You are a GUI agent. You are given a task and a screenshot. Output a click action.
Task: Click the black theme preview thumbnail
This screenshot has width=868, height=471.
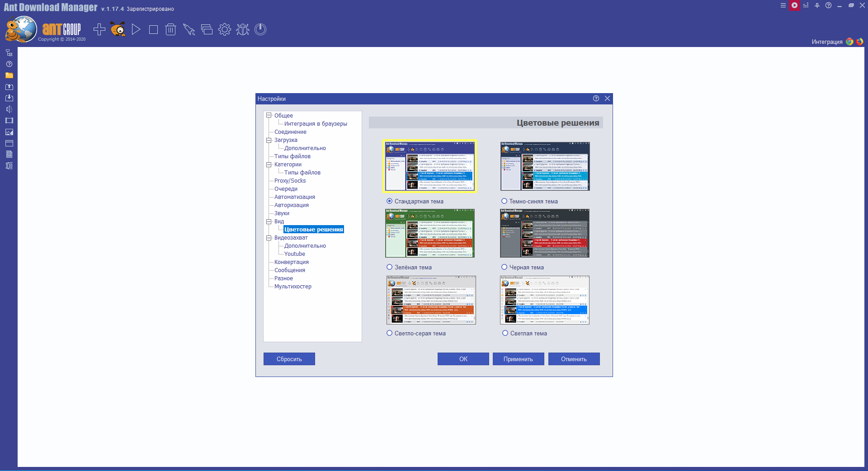[x=544, y=233]
